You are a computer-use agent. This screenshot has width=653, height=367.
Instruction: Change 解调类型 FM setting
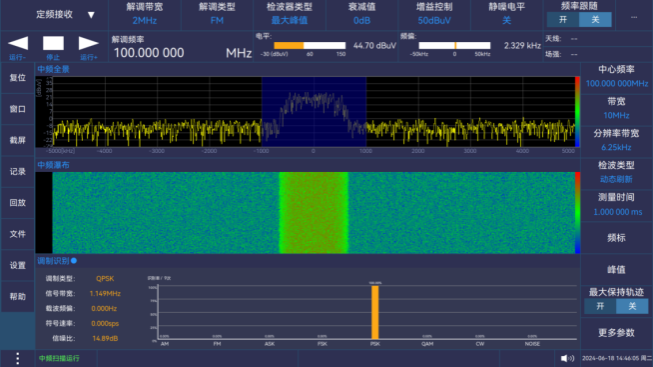point(217,14)
